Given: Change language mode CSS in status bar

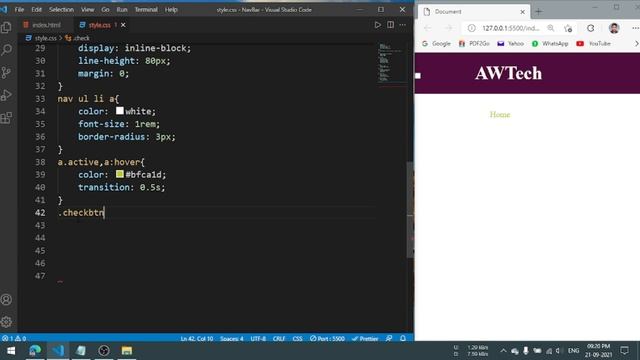Looking at the screenshot, I should [297, 338].
